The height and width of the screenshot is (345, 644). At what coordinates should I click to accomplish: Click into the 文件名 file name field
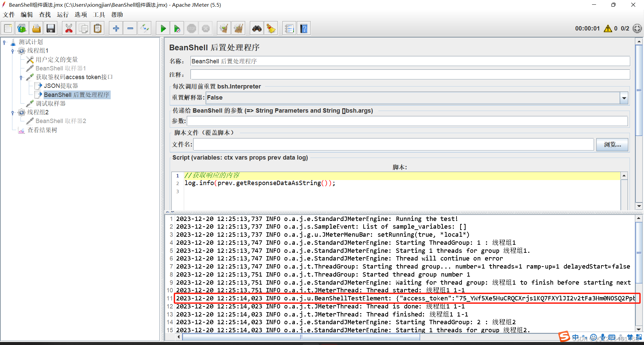click(x=393, y=145)
